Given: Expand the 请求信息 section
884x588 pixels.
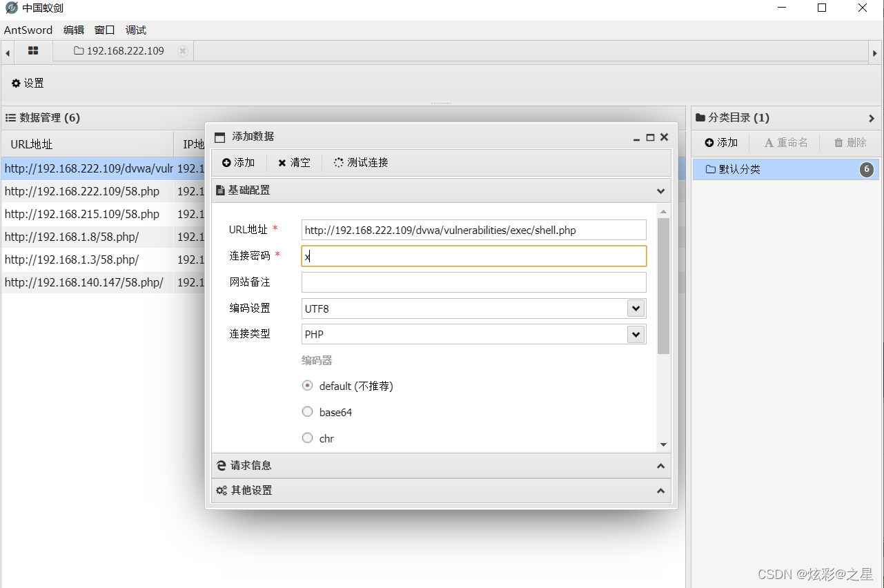Looking at the screenshot, I should pyautogui.click(x=660, y=466).
